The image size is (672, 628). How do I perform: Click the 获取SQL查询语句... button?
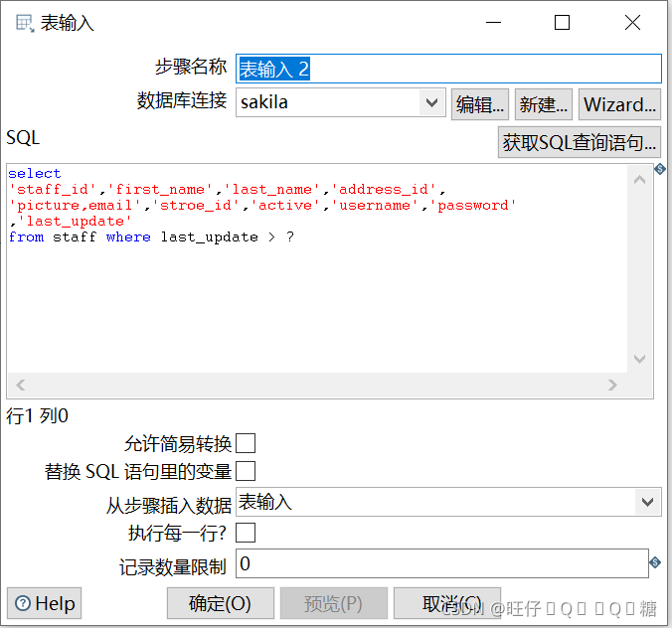pyautogui.click(x=580, y=142)
